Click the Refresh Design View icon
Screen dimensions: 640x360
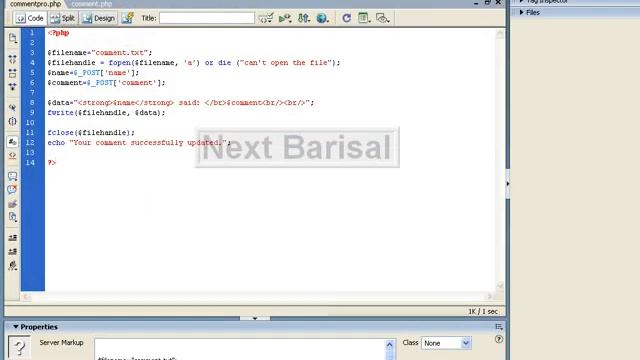pyautogui.click(x=347, y=18)
